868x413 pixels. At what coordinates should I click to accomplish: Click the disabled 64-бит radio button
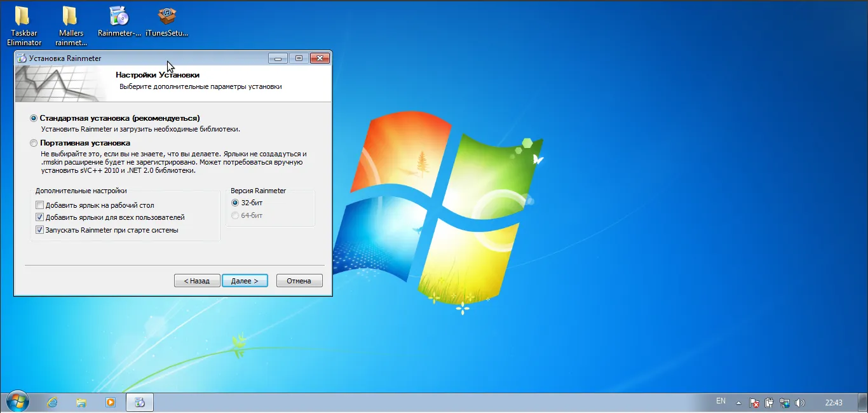(x=235, y=215)
